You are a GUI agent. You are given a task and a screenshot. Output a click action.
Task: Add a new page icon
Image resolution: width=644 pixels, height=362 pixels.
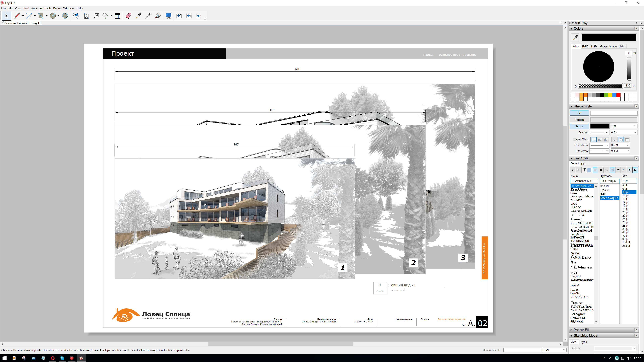(x=179, y=16)
